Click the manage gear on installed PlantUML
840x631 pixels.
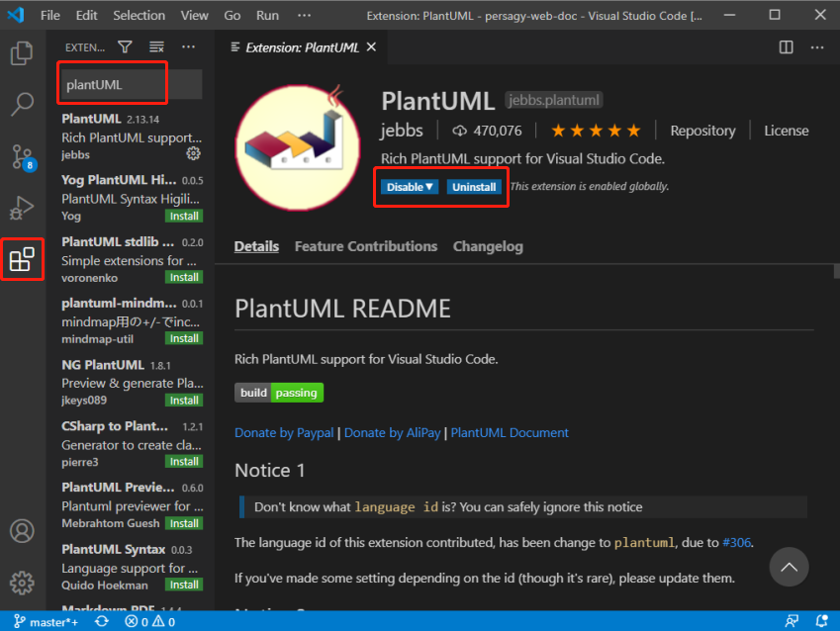point(193,154)
